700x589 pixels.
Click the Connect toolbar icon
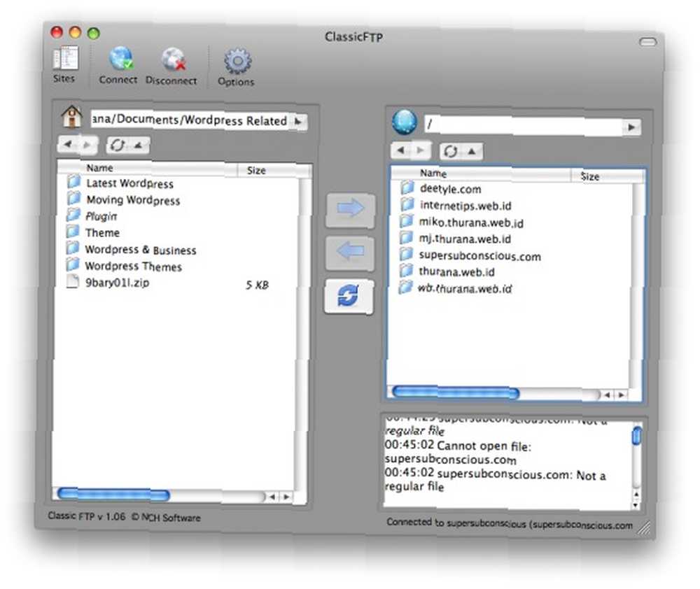point(119,66)
